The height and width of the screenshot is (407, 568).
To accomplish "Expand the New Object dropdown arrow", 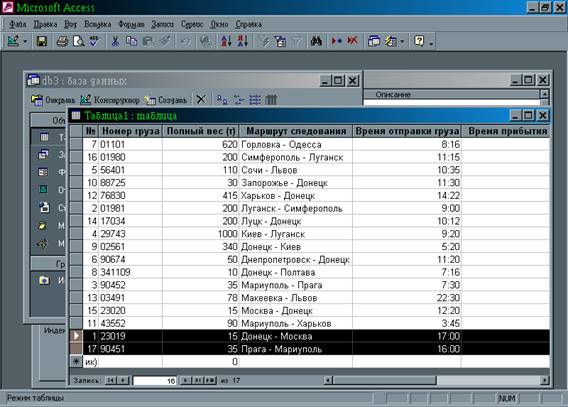I will click(402, 42).
